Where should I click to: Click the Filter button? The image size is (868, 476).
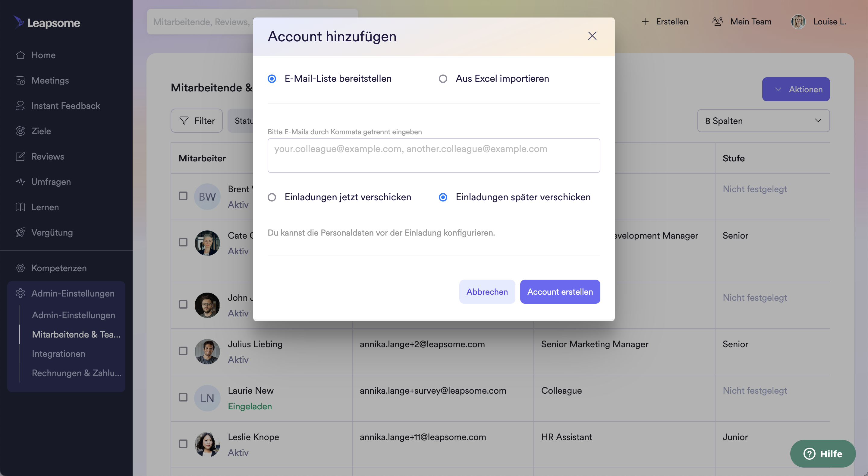197,120
